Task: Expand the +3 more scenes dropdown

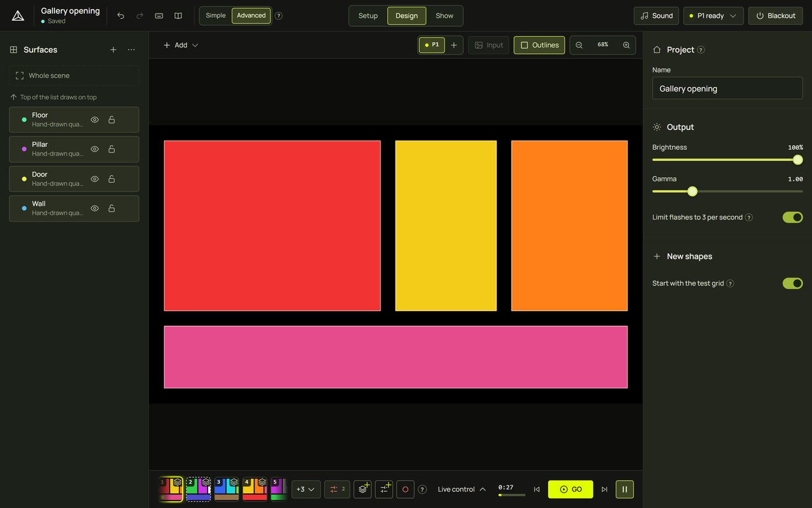Action: (x=306, y=489)
